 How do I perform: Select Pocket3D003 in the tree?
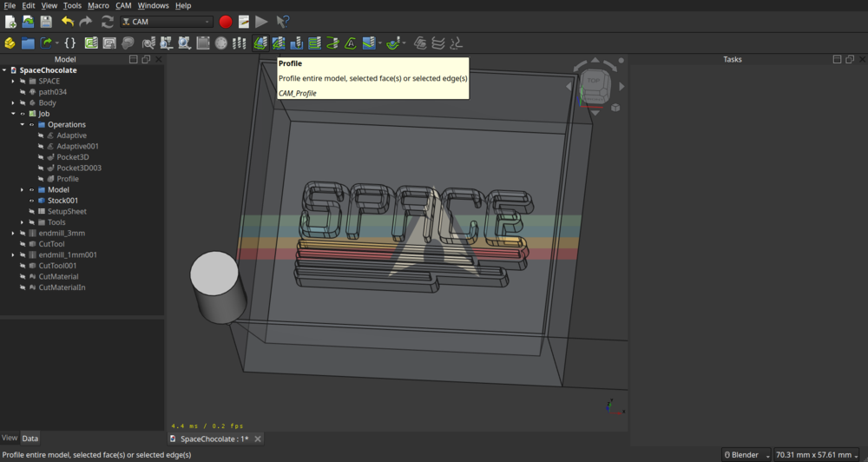pos(79,168)
